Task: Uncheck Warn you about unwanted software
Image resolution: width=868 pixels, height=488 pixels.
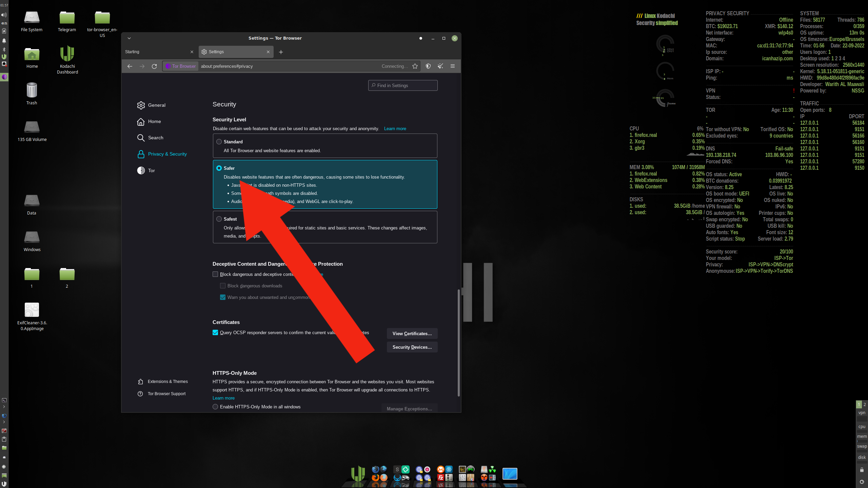Action: coord(223,297)
